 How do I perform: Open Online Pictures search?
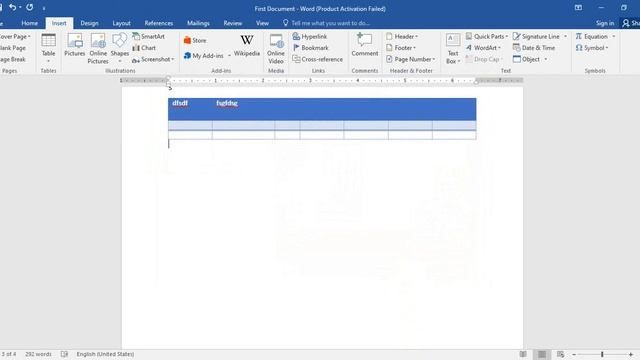coord(98,49)
